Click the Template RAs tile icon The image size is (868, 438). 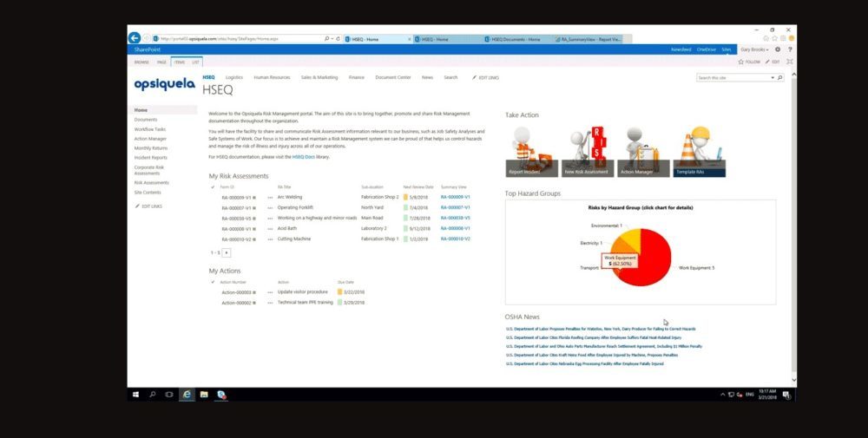699,151
